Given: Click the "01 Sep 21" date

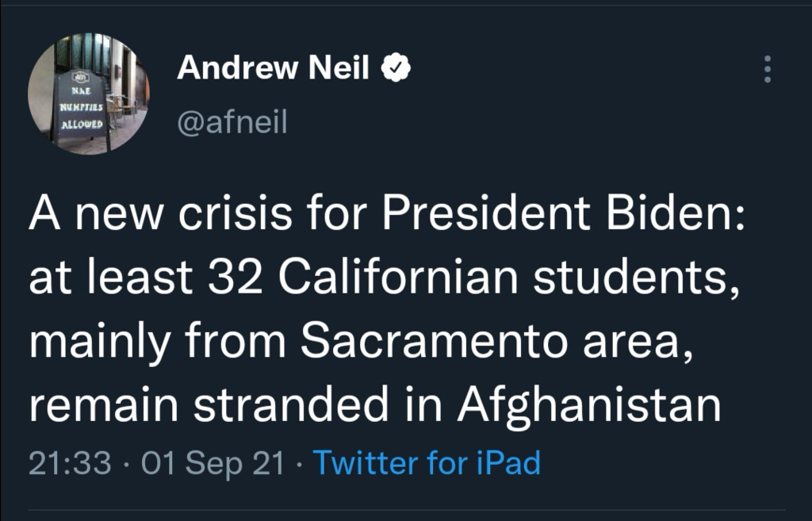Looking at the screenshot, I should tap(212, 462).
